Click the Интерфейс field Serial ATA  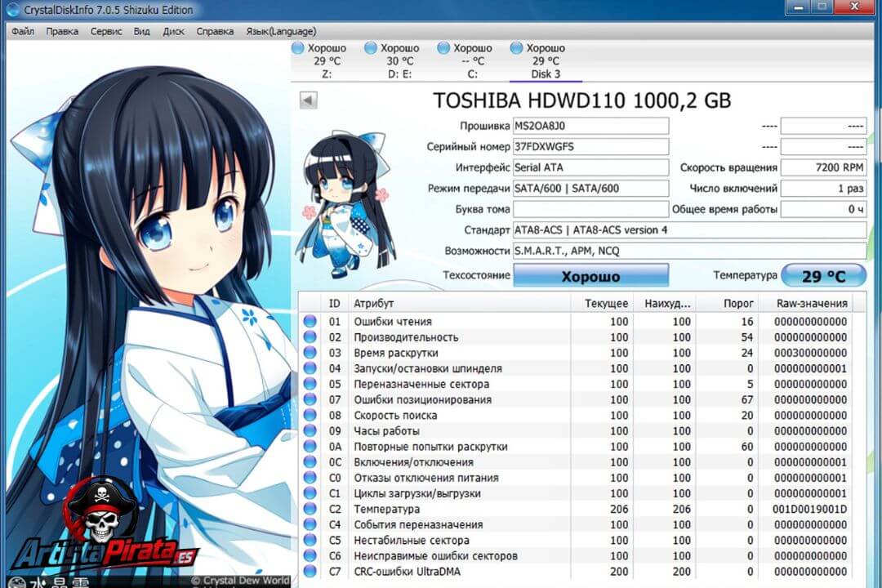coord(590,167)
